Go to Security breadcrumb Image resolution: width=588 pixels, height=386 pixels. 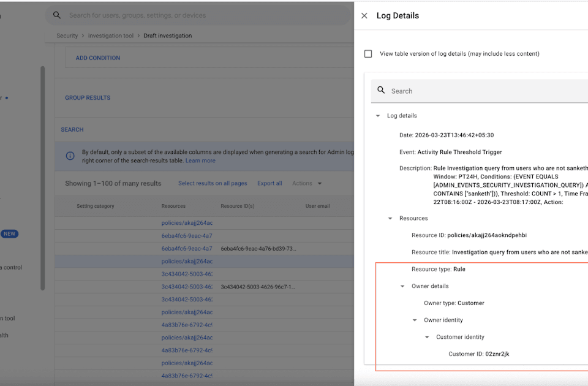point(67,36)
